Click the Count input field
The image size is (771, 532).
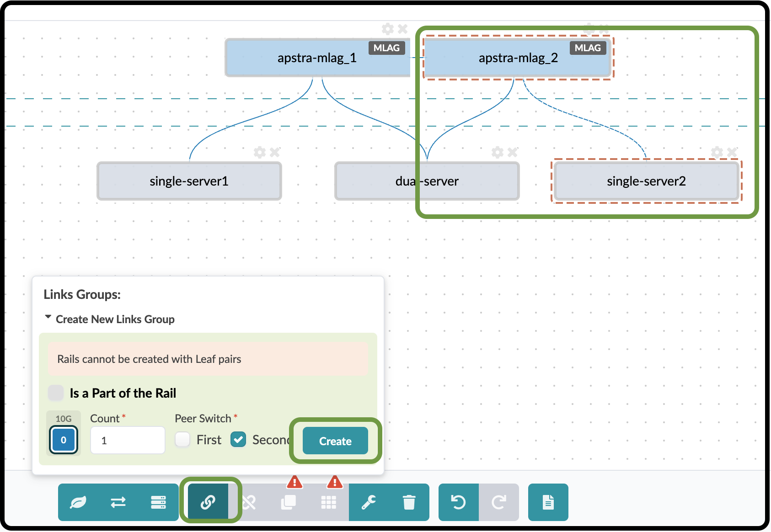tap(128, 440)
